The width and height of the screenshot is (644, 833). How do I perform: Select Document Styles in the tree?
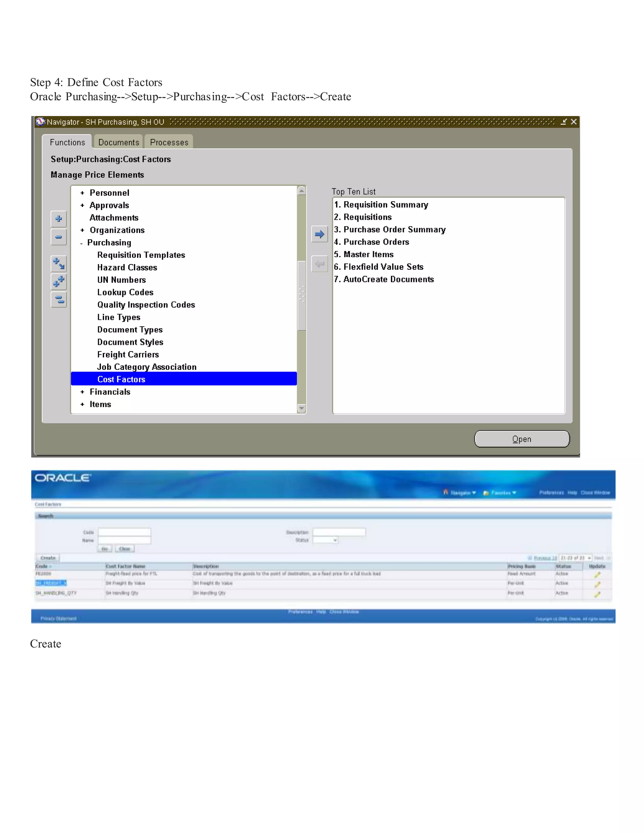click(130, 342)
